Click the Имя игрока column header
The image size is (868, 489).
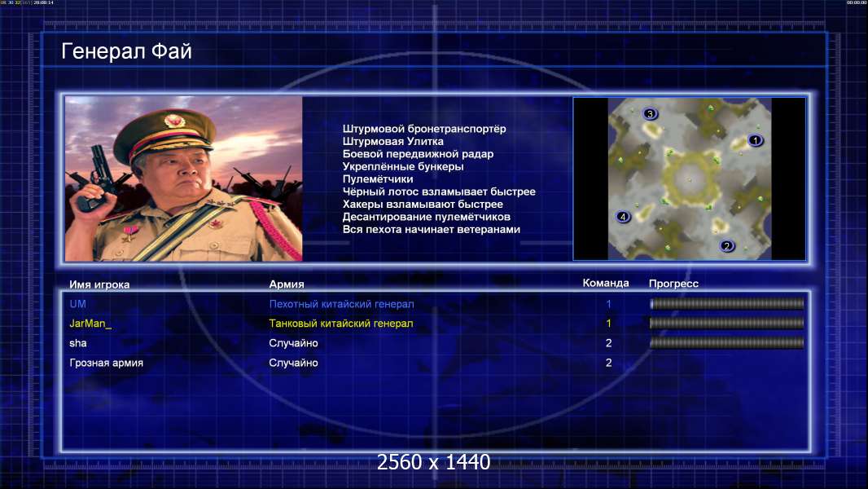tap(99, 284)
